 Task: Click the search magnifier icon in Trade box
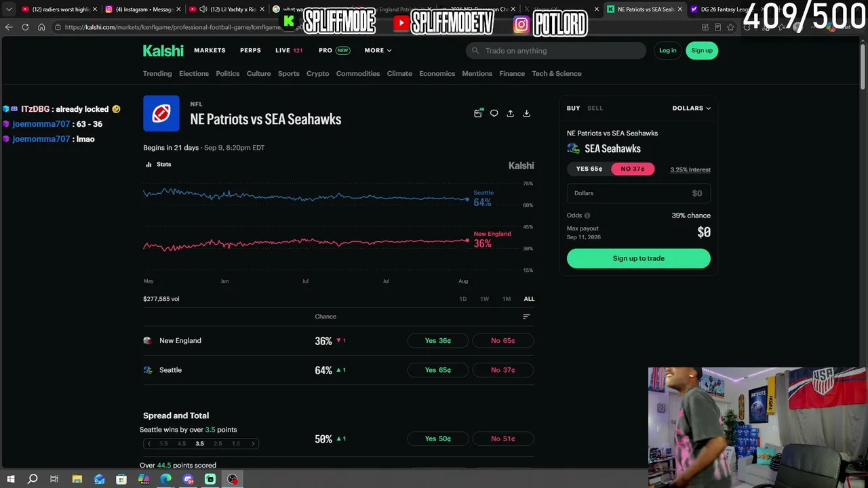475,50
